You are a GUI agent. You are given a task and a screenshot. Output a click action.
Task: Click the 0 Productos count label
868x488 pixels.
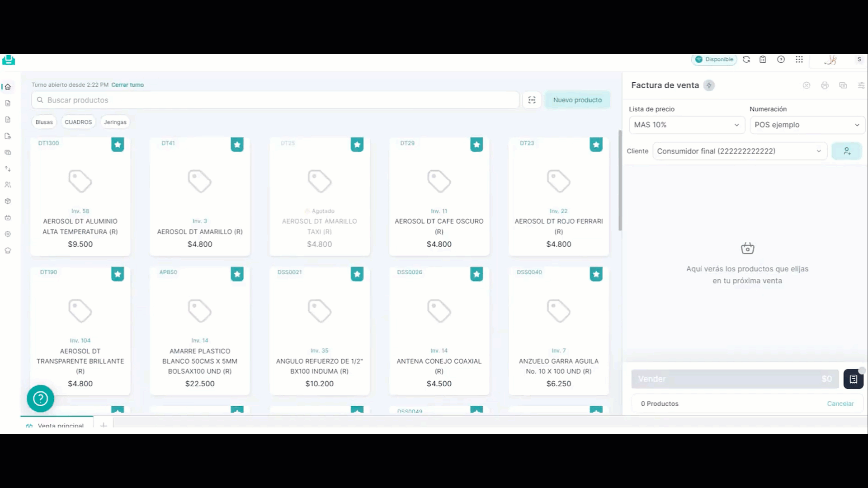[660, 404]
